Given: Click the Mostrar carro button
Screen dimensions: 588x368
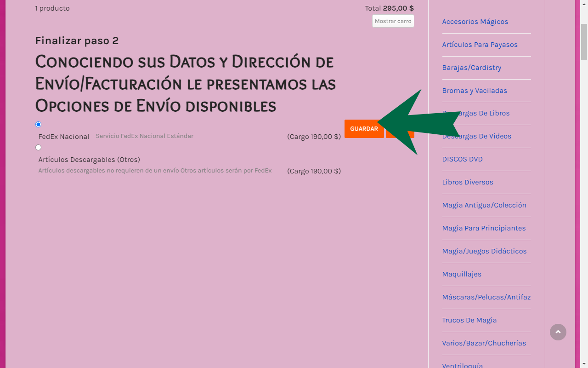Looking at the screenshot, I should coord(393,21).
